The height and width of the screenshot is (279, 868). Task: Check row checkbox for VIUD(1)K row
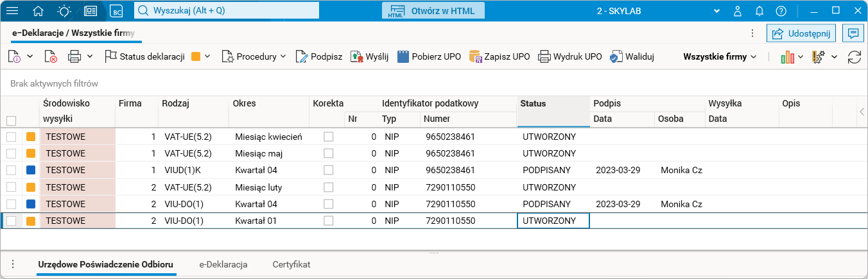11,170
